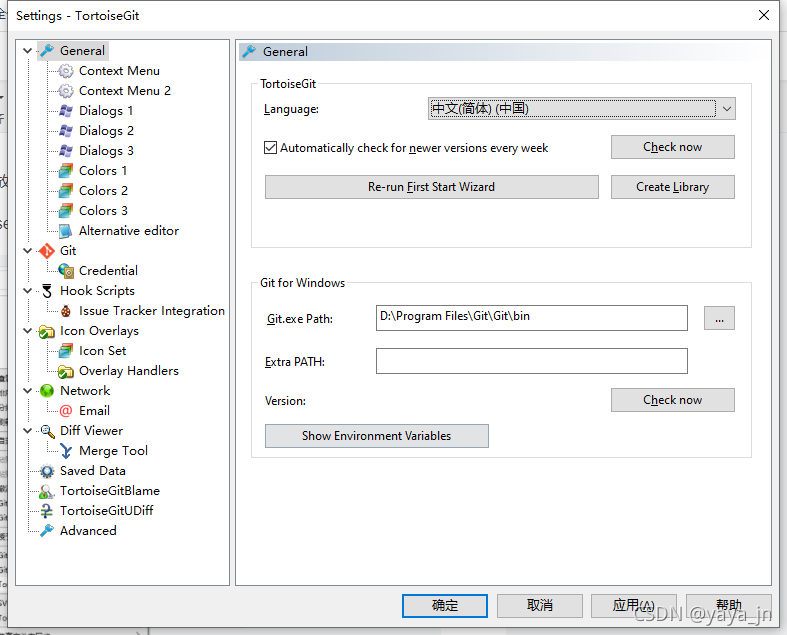Collapse the Diff Viewer tree node
Image resolution: width=787 pixels, height=635 pixels.
pyautogui.click(x=28, y=431)
